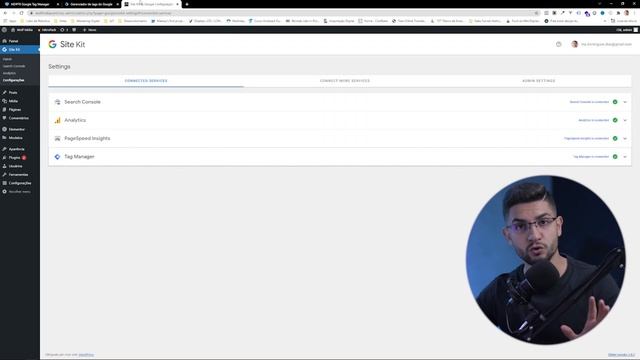640x360 pixels.
Task: Open the Configurações submenu under Site Kit
Action: (x=13, y=80)
